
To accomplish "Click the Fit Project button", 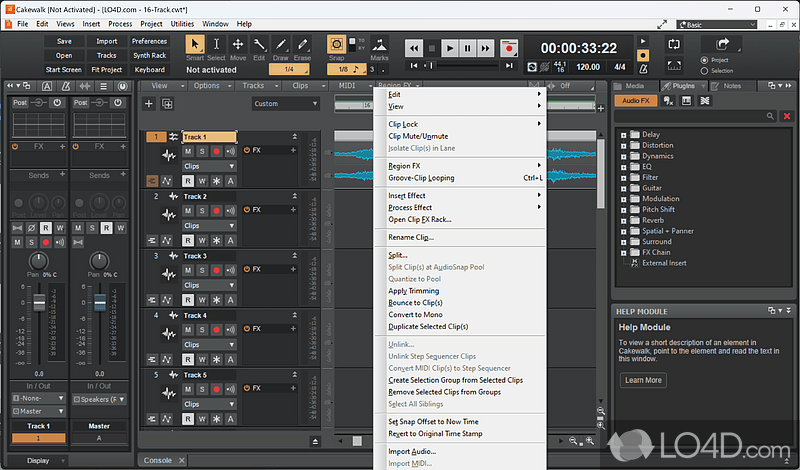I will tap(107, 69).
